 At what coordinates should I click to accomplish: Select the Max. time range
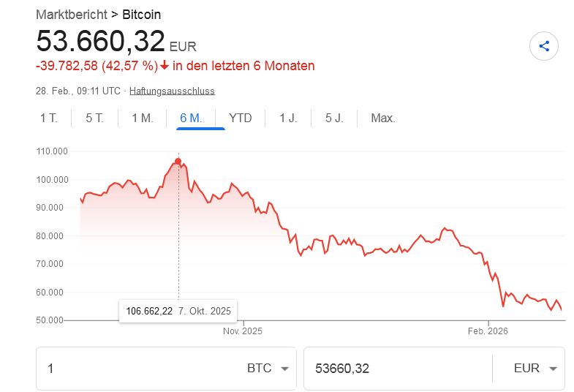tap(382, 118)
